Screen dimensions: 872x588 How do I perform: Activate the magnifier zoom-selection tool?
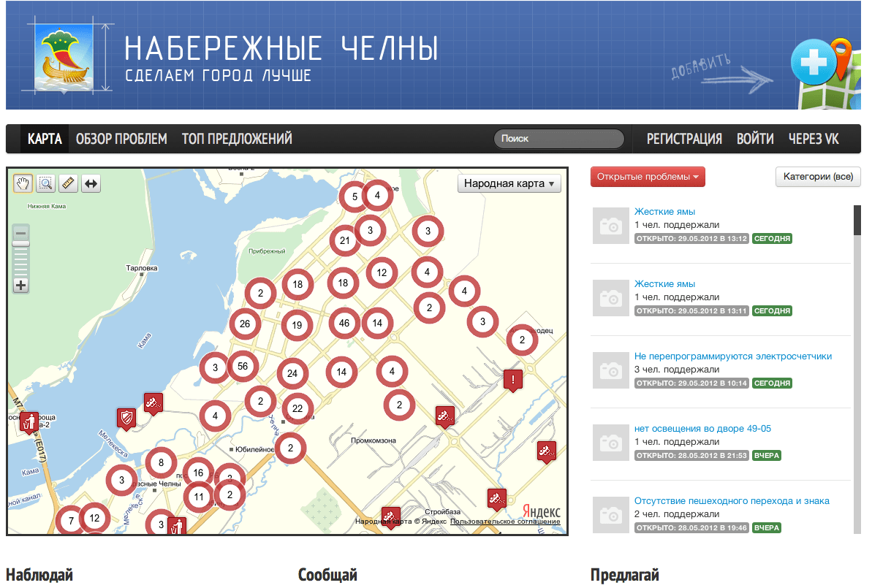[46, 184]
